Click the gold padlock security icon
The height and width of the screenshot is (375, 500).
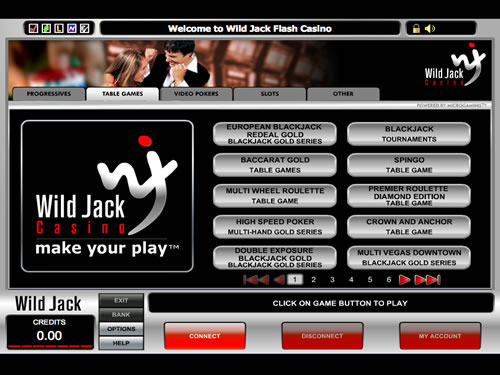(416, 29)
